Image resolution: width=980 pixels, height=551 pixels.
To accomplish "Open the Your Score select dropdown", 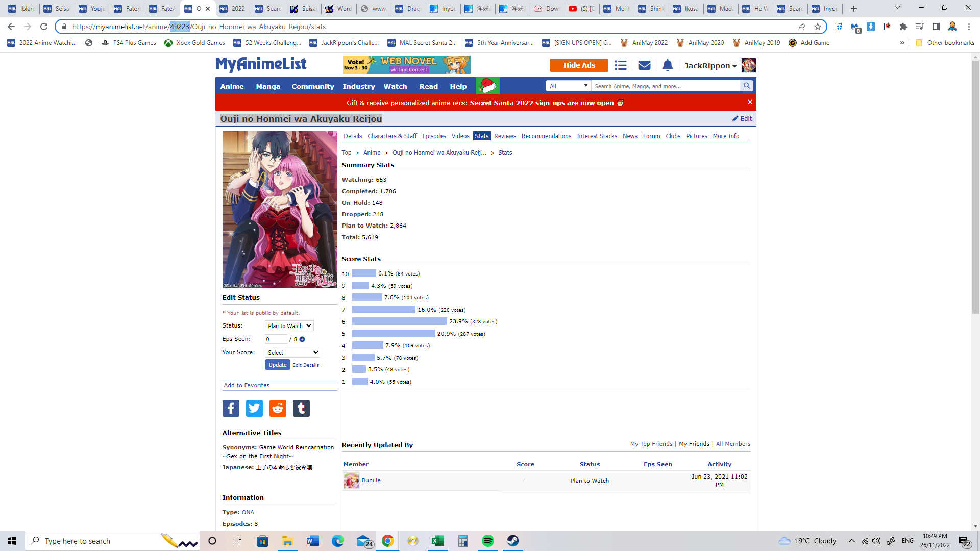I will click(292, 353).
